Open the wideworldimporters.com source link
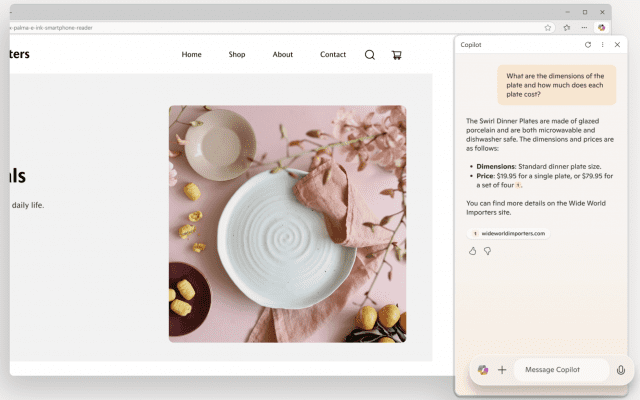 pos(509,233)
